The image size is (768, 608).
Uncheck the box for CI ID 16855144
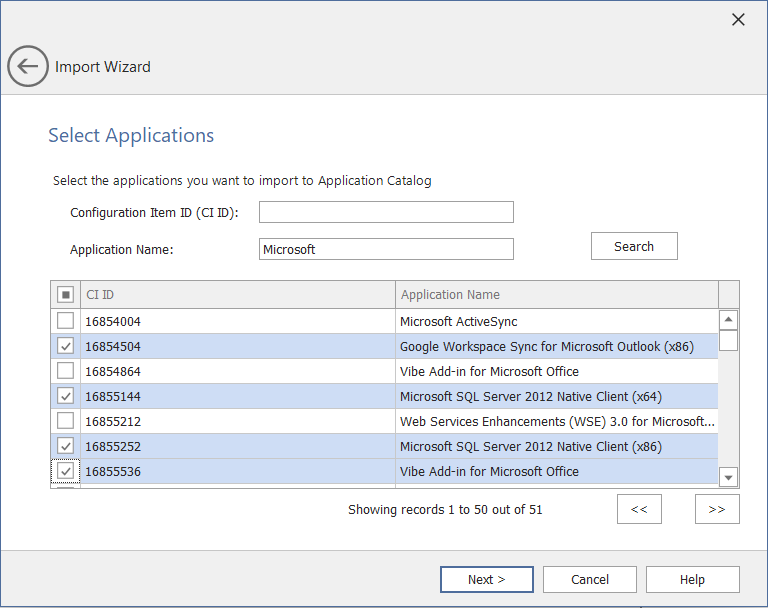[65, 396]
